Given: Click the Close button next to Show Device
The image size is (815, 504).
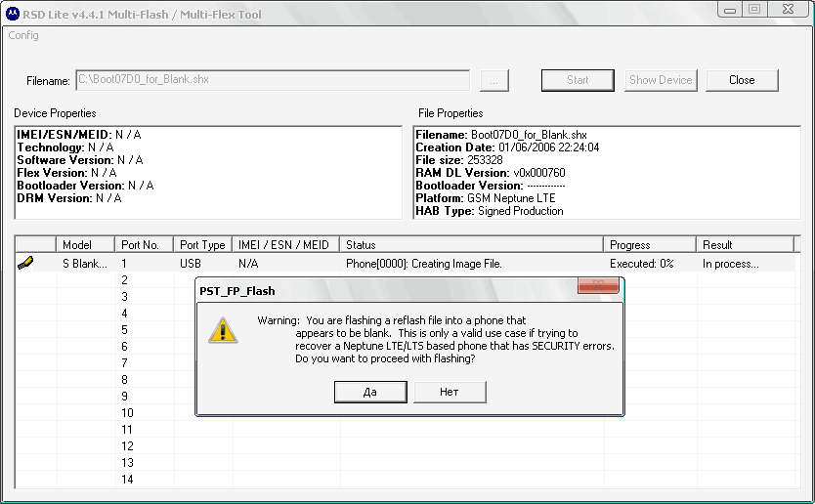Looking at the screenshot, I should tap(742, 80).
